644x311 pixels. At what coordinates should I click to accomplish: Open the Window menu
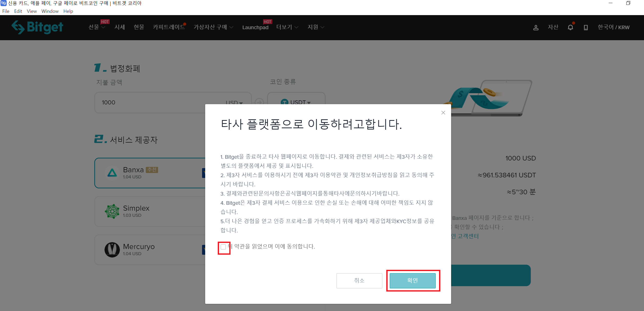click(50, 11)
